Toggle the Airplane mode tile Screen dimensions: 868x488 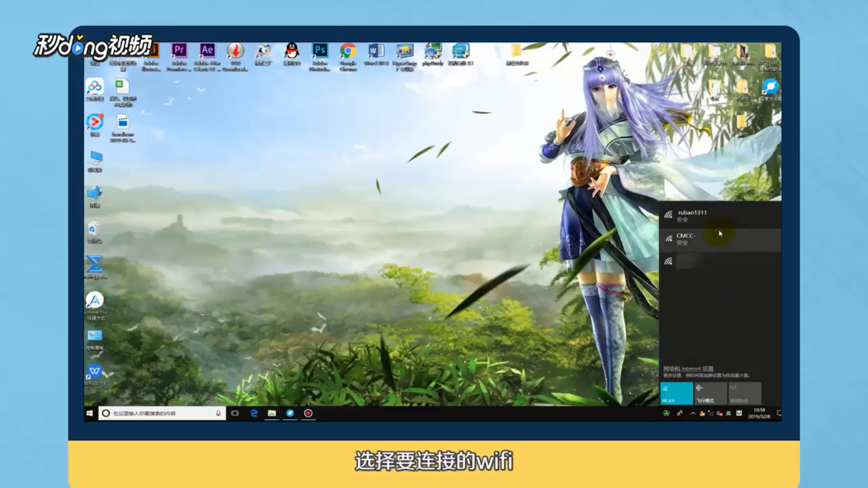[711, 393]
